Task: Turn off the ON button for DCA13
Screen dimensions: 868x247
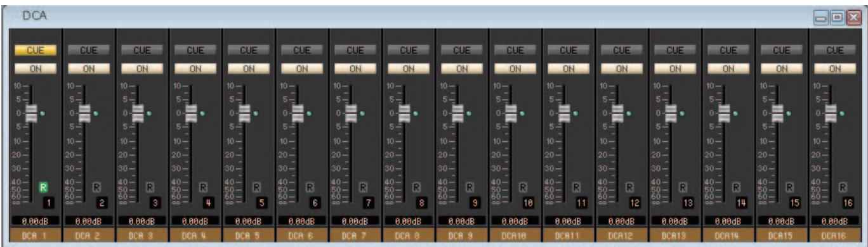Action: [675, 68]
